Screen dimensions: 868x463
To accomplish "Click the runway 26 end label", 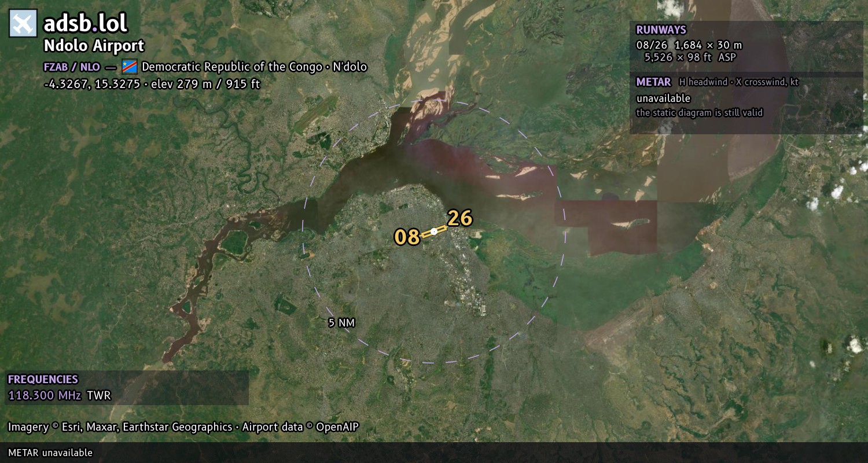I will pos(460,218).
